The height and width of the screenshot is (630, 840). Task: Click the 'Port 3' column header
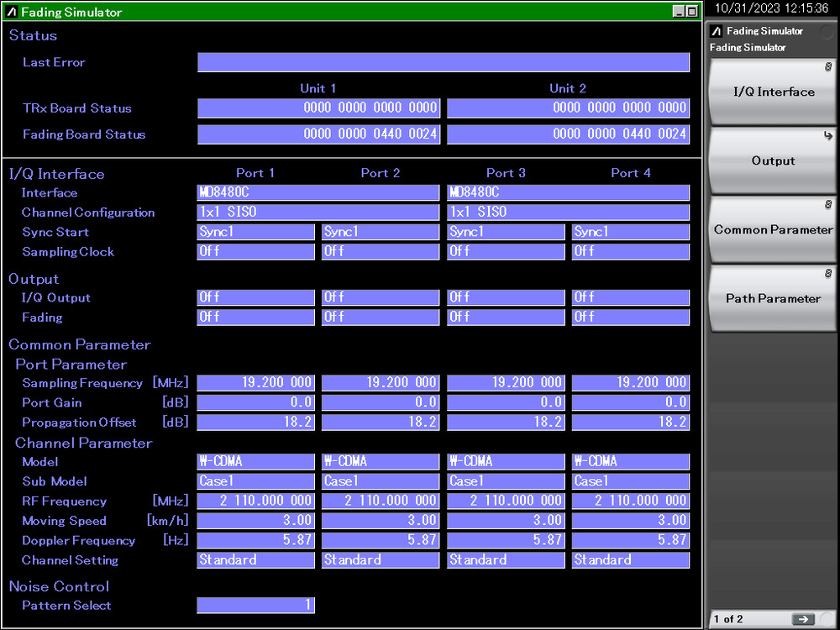506,173
